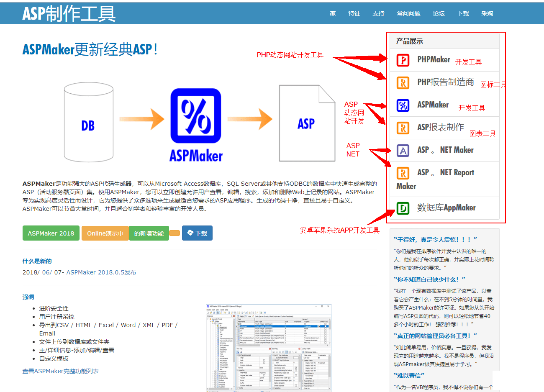The width and height of the screenshot is (544, 392).
Task: Click the 自定义模板 list item
Action: pos(54,359)
